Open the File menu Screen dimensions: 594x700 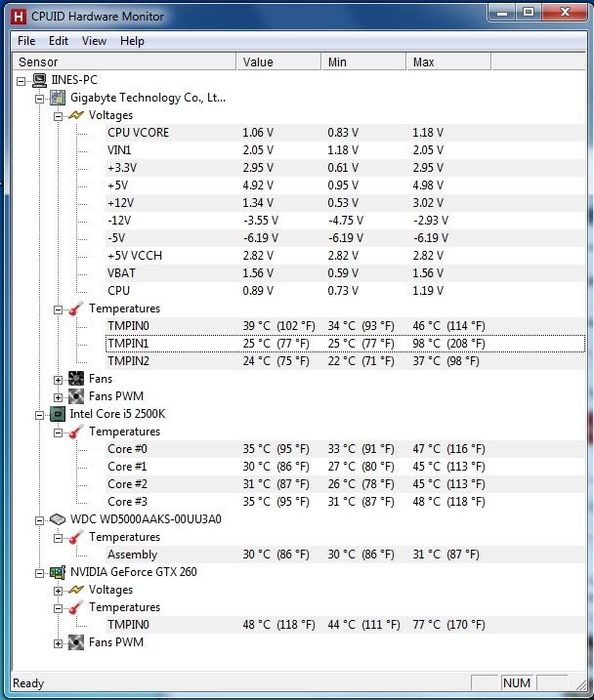point(26,41)
